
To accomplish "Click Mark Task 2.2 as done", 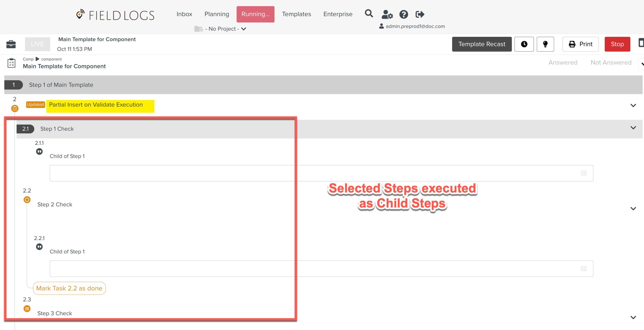I will 69,288.
